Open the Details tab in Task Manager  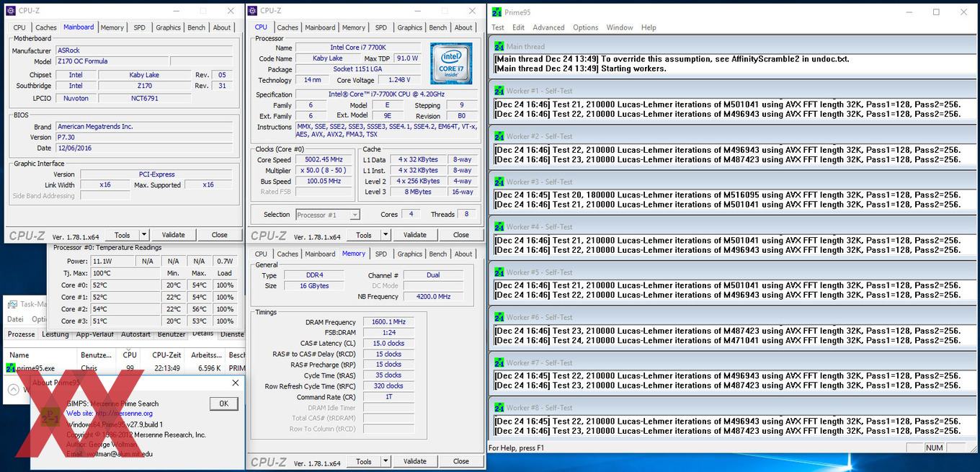tap(202, 334)
